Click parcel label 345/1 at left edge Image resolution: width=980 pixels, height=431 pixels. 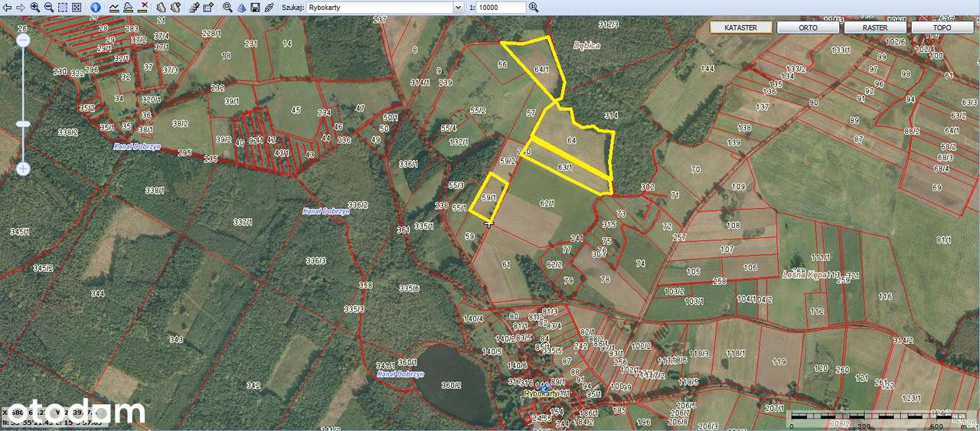[x=19, y=231]
